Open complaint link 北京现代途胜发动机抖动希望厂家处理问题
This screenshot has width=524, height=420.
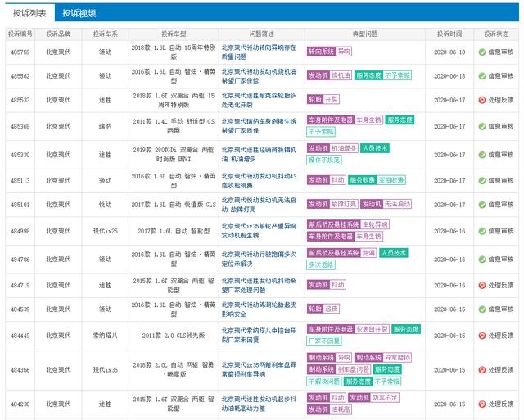pos(259,286)
